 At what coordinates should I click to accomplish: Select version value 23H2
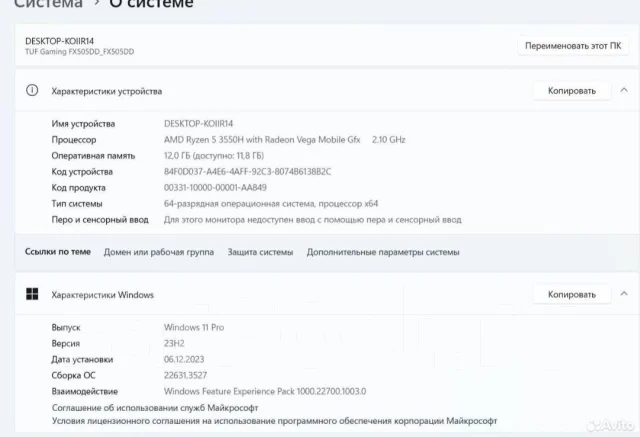pyautogui.click(x=174, y=343)
